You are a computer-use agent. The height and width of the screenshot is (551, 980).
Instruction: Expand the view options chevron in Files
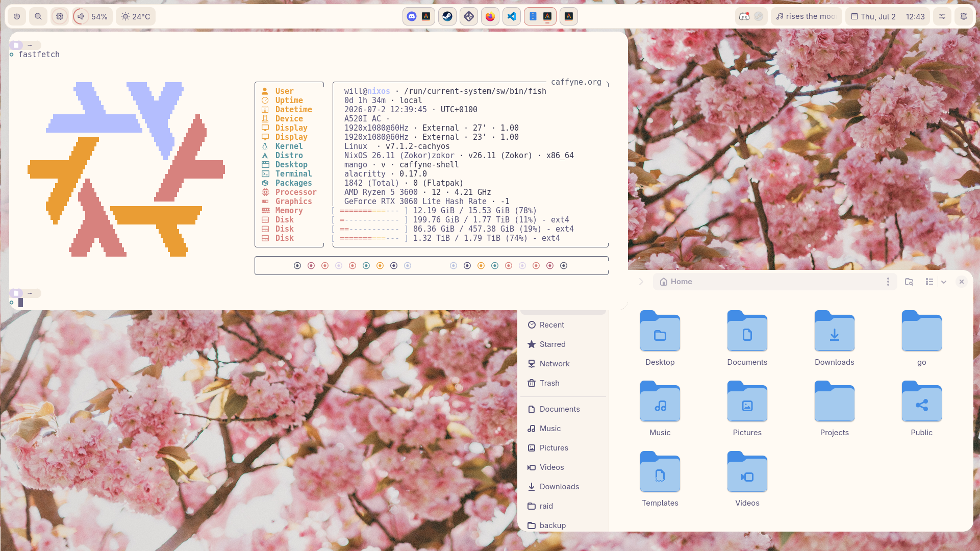pyautogui.click(x=944, y=282)
